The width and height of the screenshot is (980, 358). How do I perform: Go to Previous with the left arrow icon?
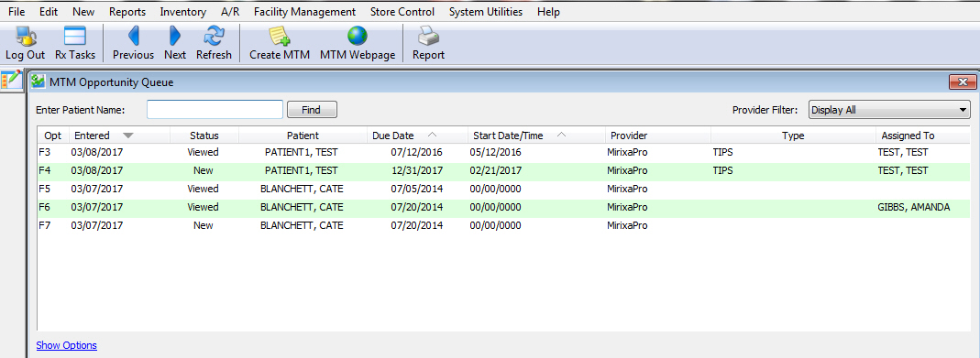pyautogui.click(x=133, y=36)
